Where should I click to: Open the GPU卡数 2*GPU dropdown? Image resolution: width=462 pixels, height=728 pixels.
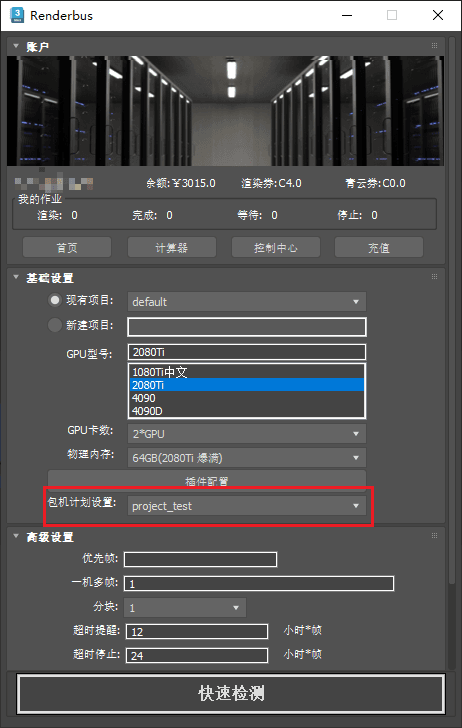coord(247,434)
